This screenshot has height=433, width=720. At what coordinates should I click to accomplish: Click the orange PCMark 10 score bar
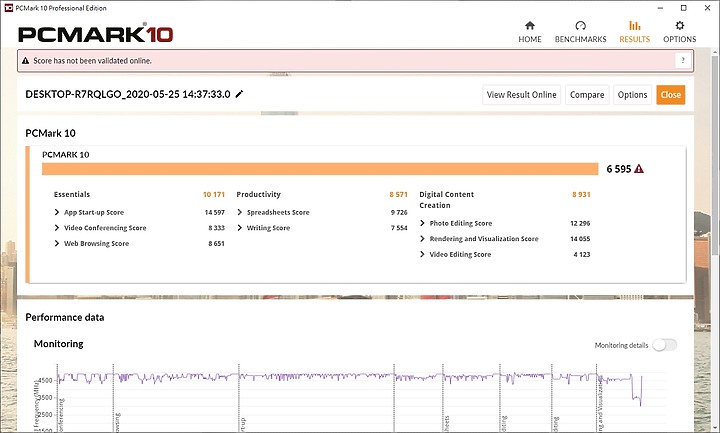[x=320, y=169]
